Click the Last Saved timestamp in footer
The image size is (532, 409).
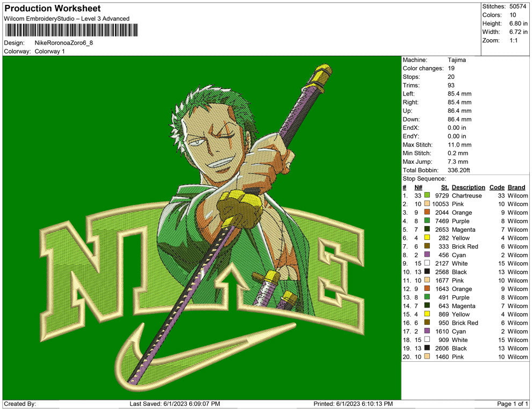tap(175, 404)
